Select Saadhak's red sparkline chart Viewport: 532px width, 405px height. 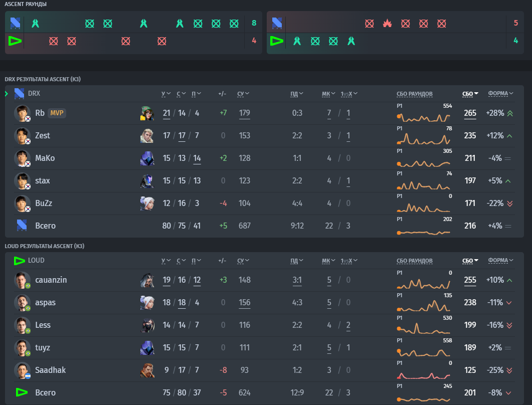click(423, 375)
